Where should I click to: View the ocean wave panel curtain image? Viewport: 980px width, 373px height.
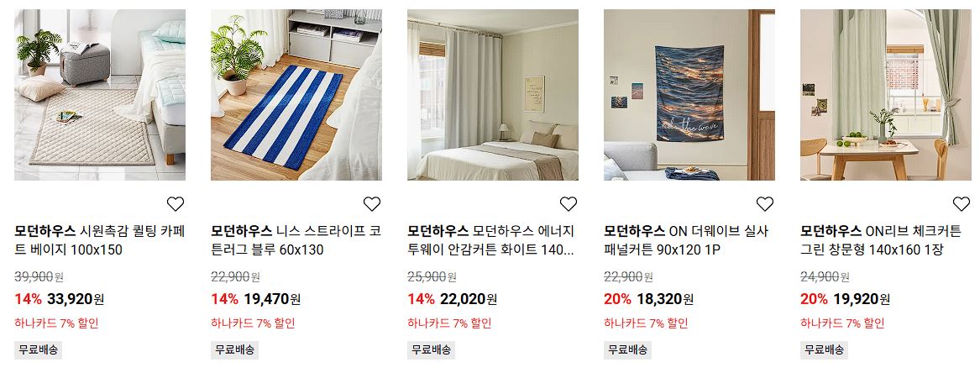click(x=689, y=95)
